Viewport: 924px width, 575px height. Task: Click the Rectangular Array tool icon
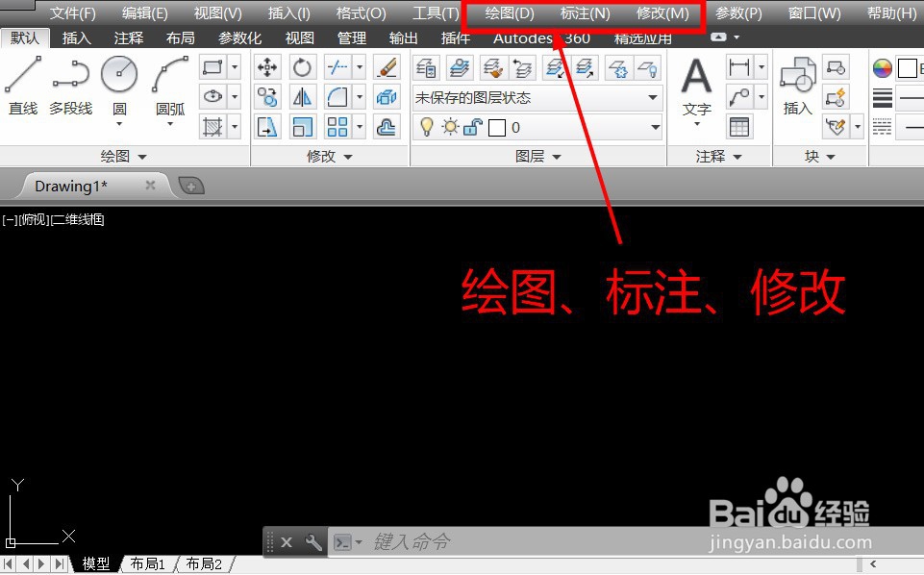[x=337, y=127]
